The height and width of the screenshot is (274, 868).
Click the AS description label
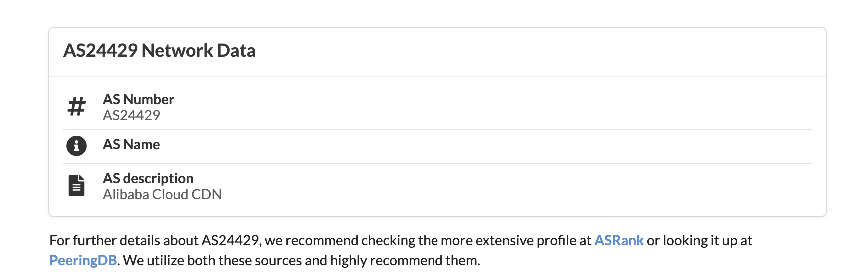point(148,178)
